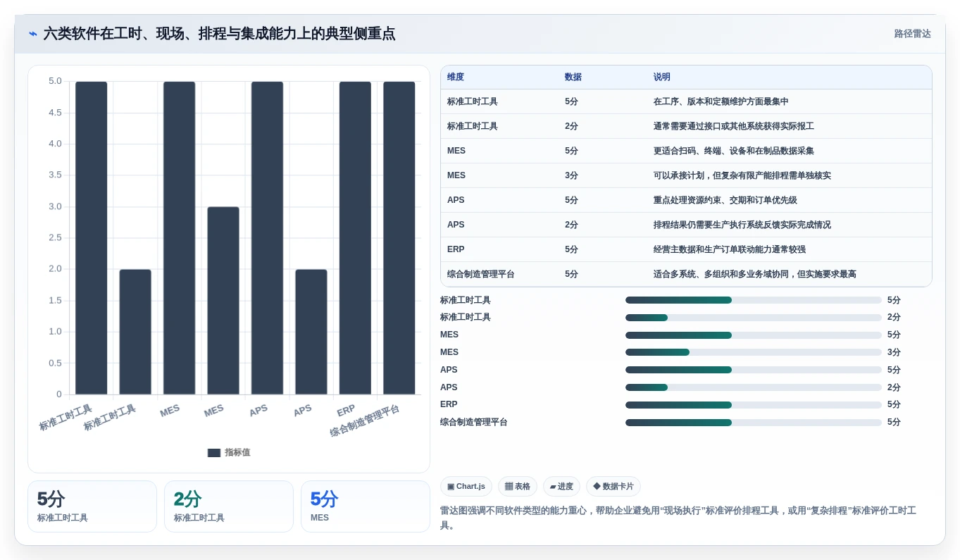960x560 pixels.
Task: Click the ERP label on the chart x-axis
Action: coord(346,411)
